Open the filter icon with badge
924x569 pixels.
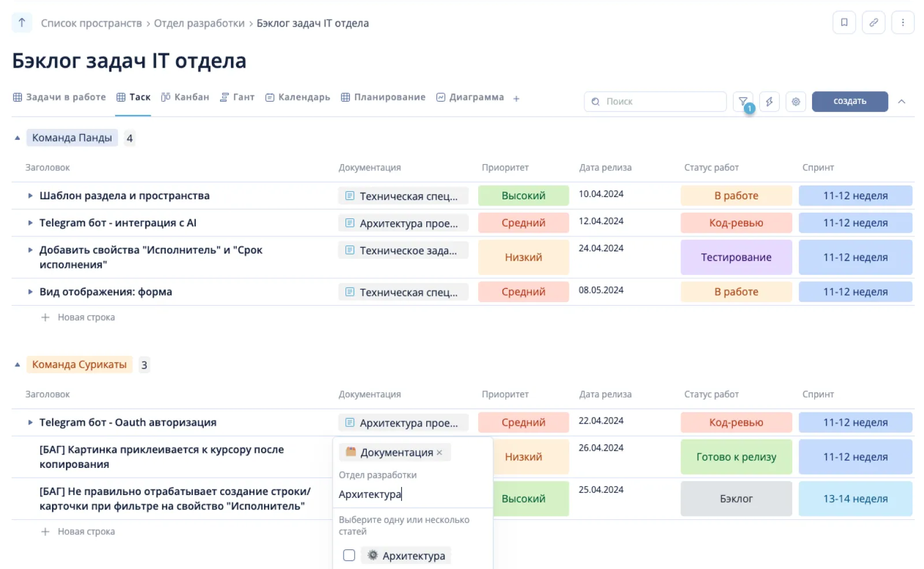coord(743,102)
